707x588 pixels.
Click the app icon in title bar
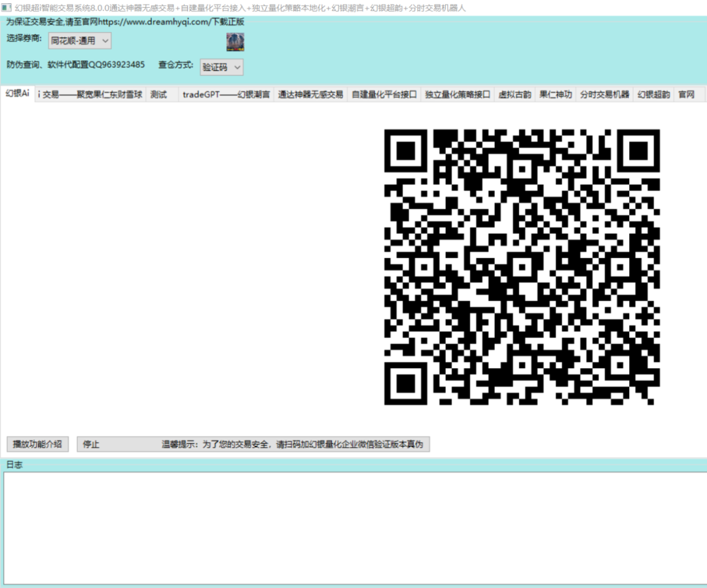(x=7, y=8)
